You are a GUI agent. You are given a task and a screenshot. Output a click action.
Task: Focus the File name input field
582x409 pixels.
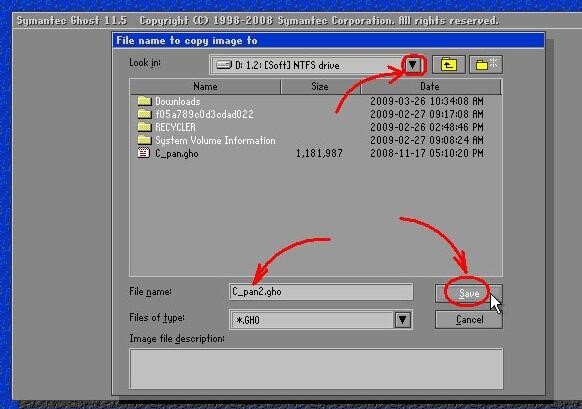(321, 292)
